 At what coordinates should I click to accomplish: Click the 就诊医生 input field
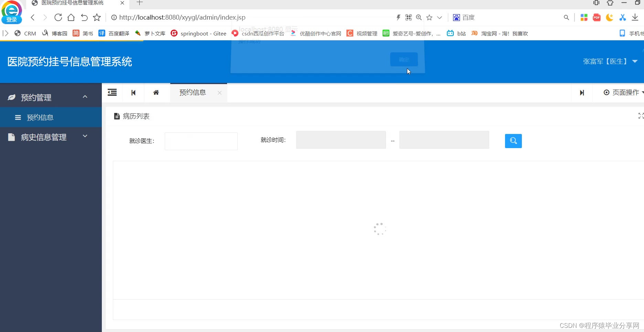(201, 141)
